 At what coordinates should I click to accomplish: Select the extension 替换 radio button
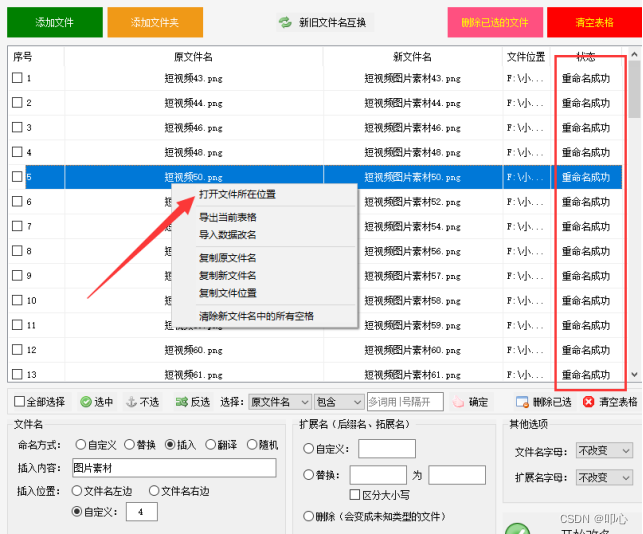click(308, 475)
